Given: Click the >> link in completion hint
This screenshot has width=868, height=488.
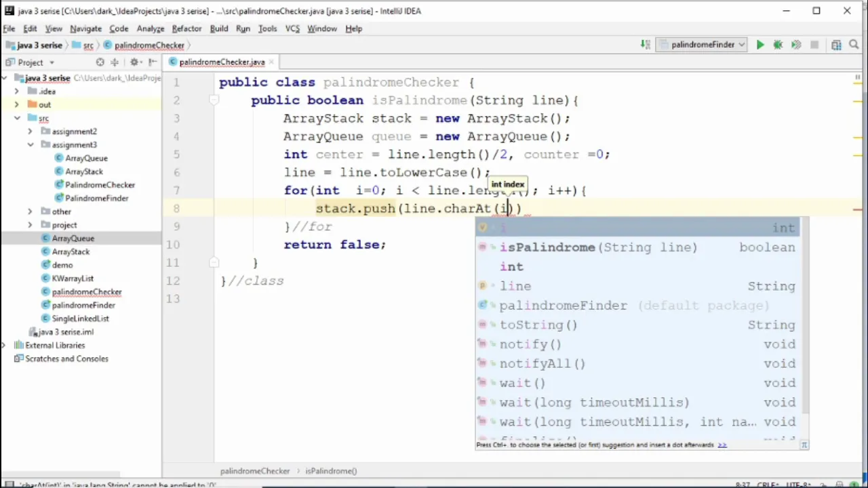Looking at the screenshot, I should [722, 445].
